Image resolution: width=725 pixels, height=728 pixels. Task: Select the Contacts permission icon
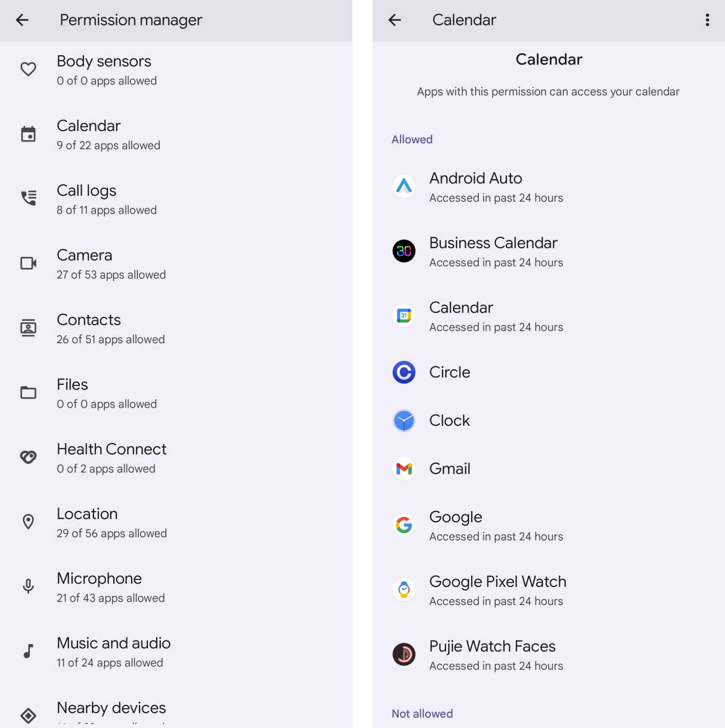pyautogui.click(x=28, y=328)
